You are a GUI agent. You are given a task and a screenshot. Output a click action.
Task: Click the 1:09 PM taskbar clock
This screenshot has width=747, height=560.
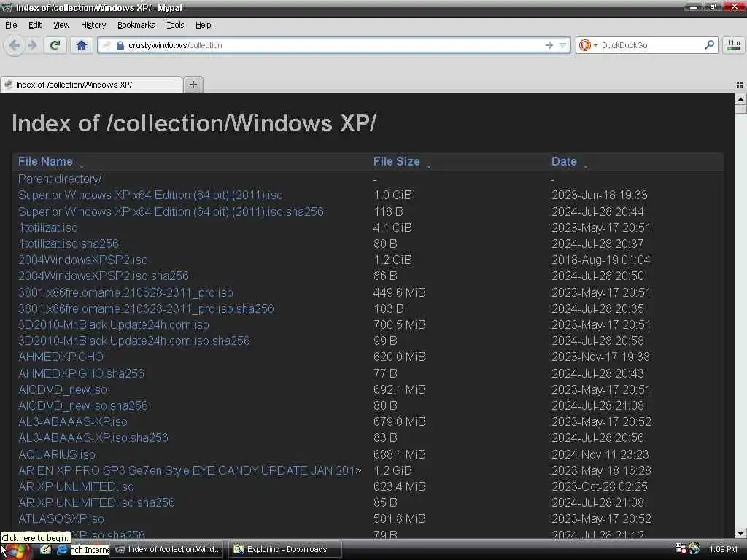723,549
